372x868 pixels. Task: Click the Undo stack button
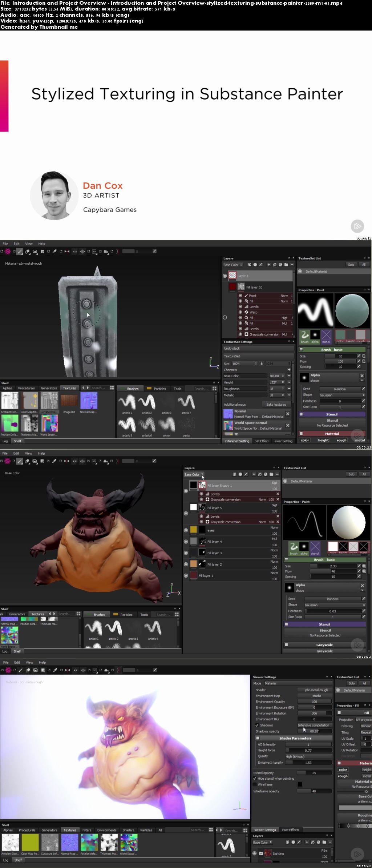(x=258, y=348)
